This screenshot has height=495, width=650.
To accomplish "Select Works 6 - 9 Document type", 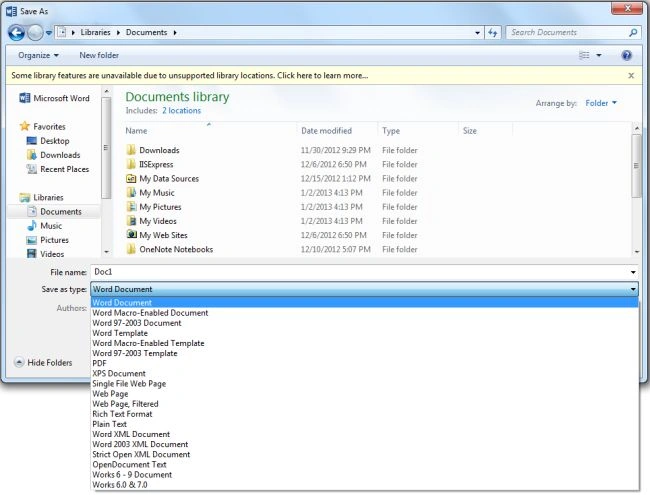I will coord(364,475).
